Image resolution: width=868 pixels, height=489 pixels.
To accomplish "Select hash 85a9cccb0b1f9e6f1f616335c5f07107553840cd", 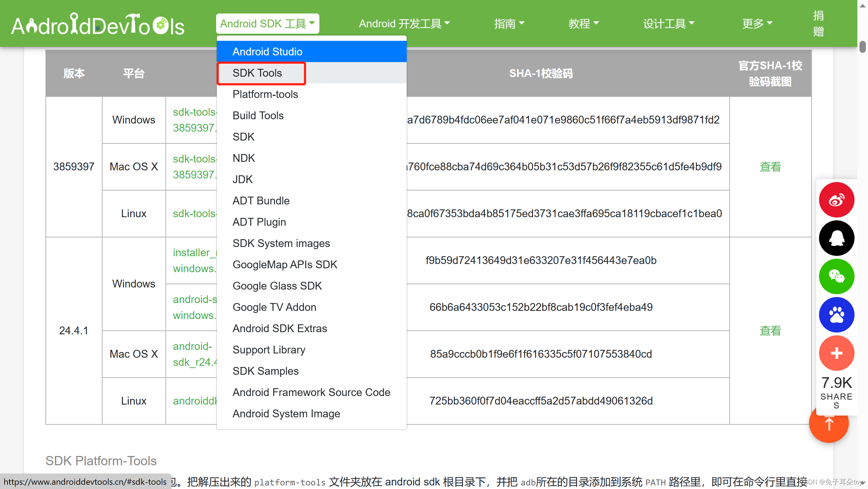I will (541, 354).
